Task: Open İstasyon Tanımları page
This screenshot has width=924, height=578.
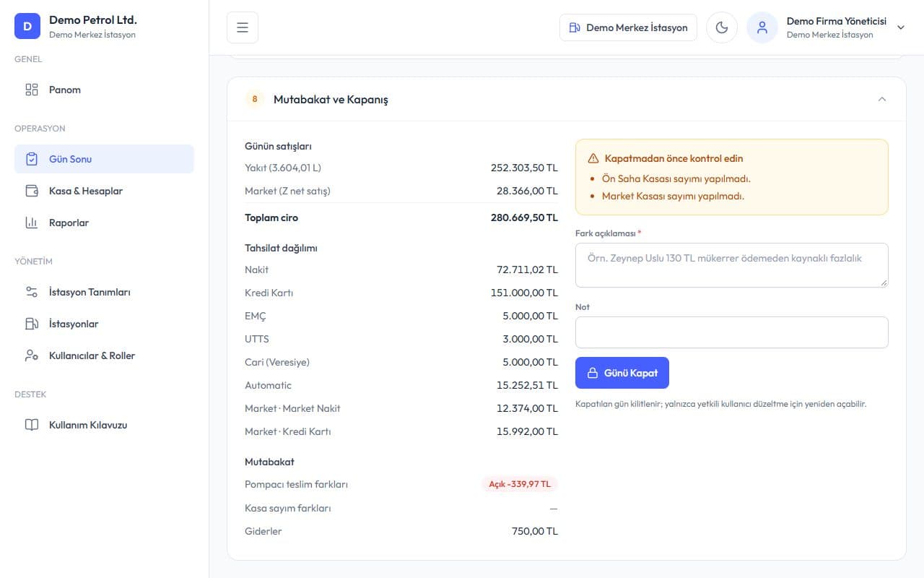Action: coord(104,292)
